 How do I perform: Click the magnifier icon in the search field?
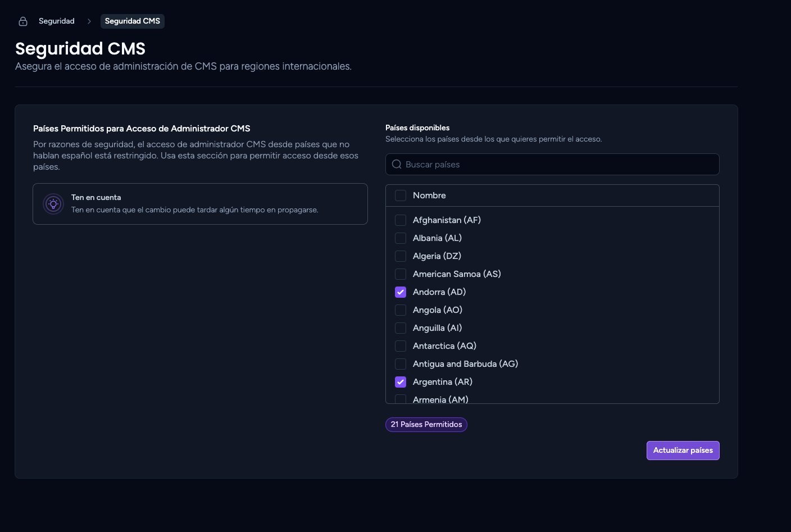[397, 164]
